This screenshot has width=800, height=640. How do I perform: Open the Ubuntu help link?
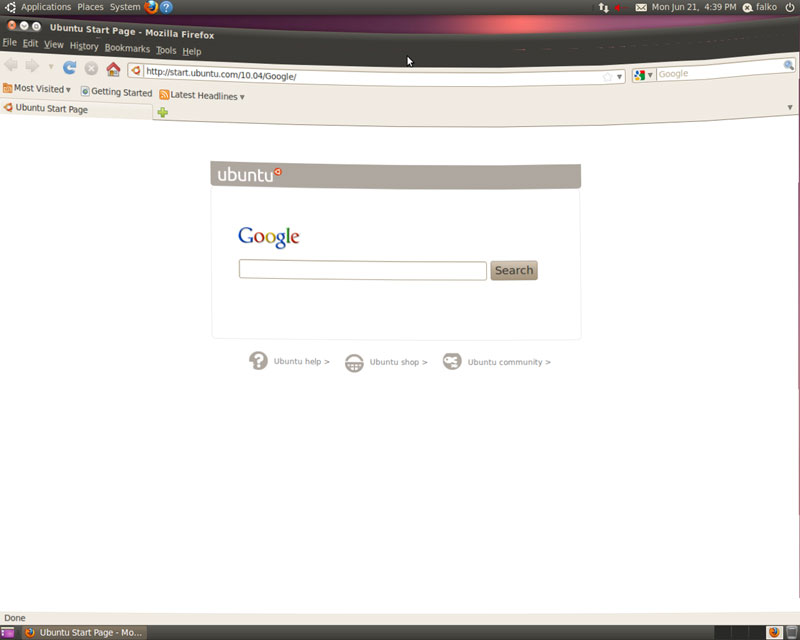302,361
